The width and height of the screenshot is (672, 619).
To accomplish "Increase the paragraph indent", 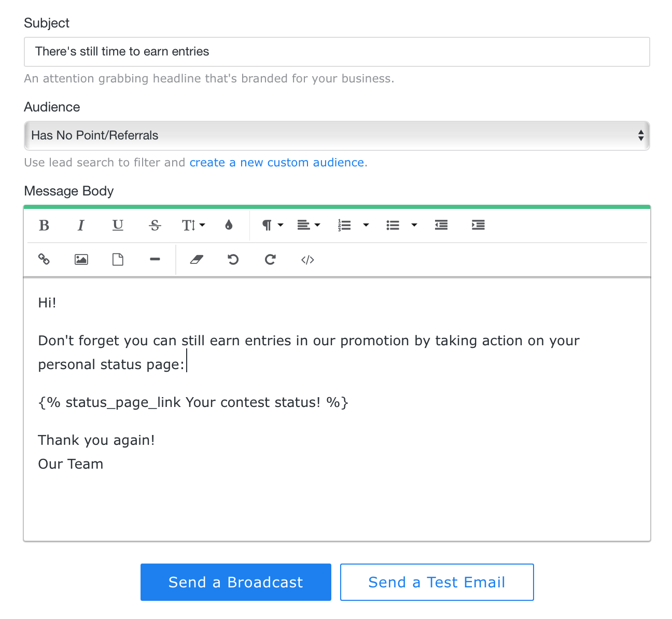I will click(x=478, y=225).
